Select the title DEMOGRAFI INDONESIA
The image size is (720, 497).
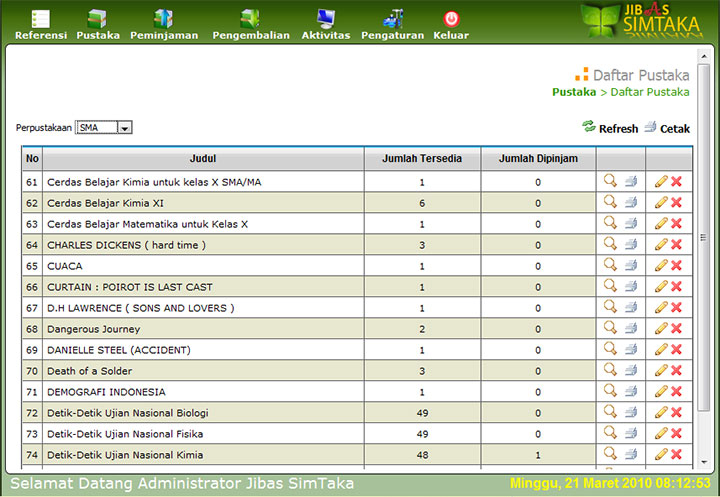pyautogui.click(x=106, y=392)
